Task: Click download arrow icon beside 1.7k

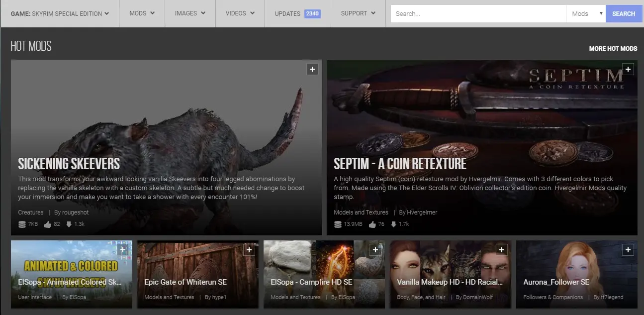Action: (393, 224)
